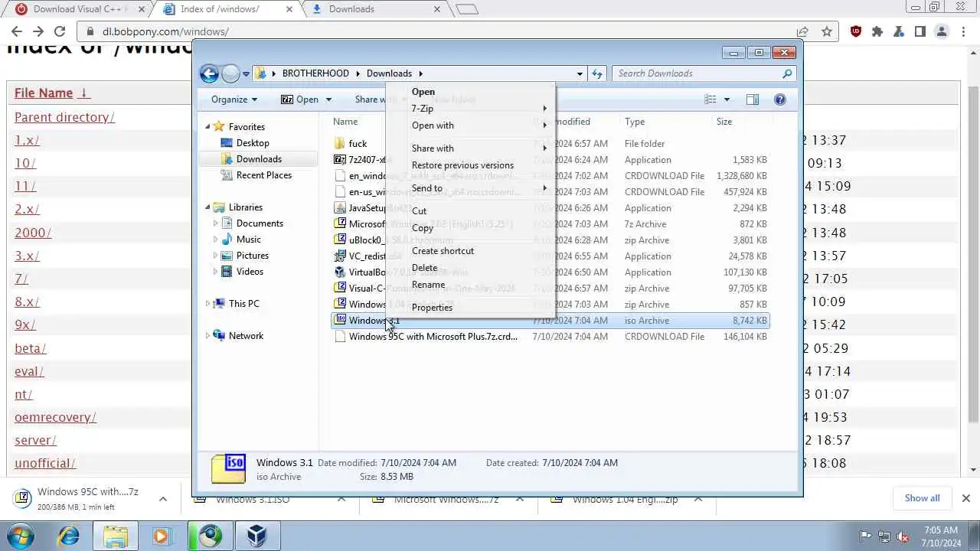The image size is (980, 551).
Task: Expand the Documents library node
Action: pyautogui.click(x=216, y=223)
